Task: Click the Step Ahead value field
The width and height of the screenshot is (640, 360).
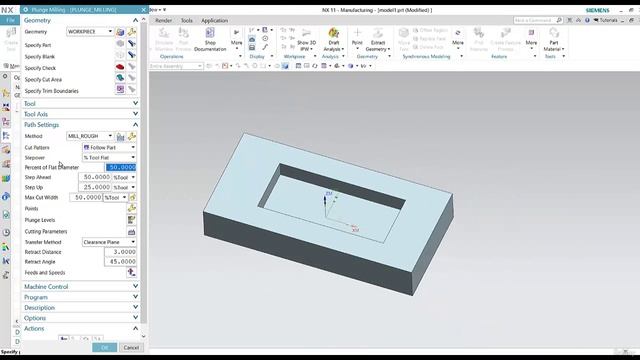Action: tap(95, 177)
